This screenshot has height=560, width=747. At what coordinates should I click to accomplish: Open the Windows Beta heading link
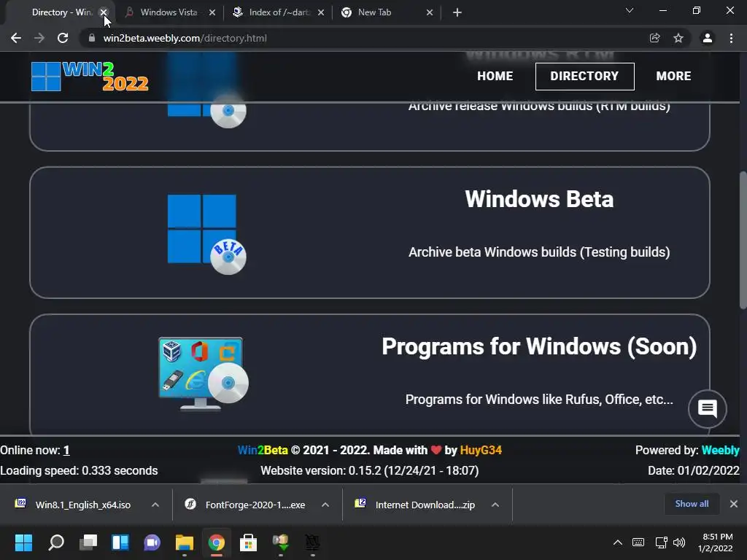tap(539, 199)
